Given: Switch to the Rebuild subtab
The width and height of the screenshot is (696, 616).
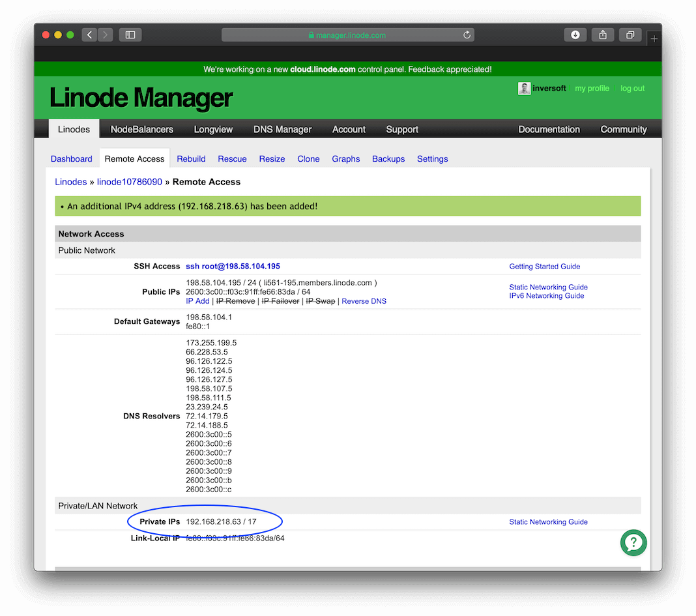Looking at the screenshot, I should (191, 158).
